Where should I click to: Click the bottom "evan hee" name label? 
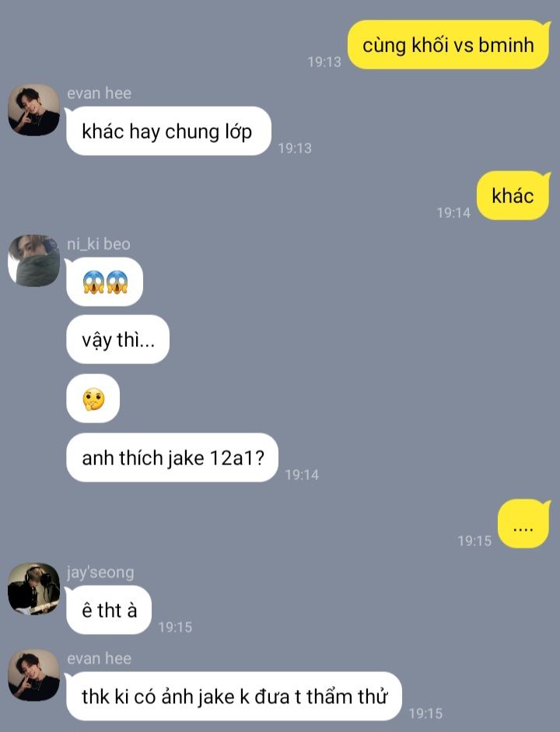99,658
